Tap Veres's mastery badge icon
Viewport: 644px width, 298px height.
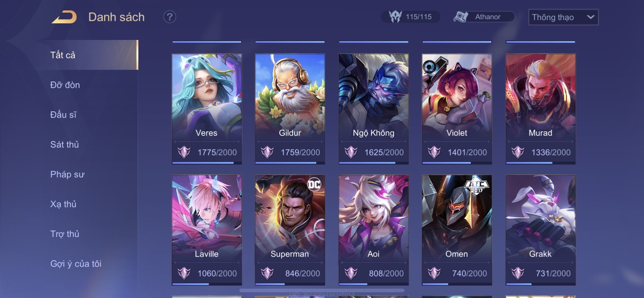coord(184,152)
